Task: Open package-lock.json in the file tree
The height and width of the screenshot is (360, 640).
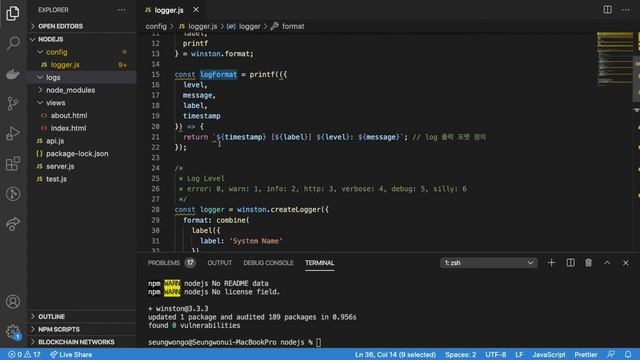Action: click(x=82, y=153)
